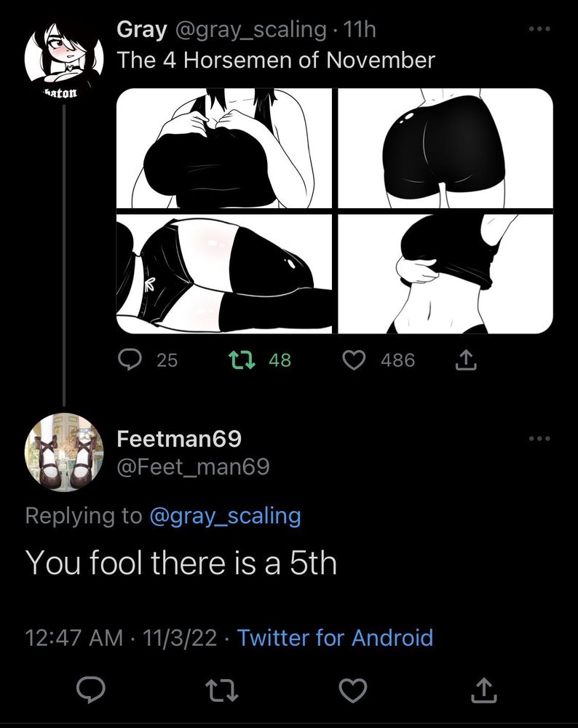Like Gray's 4 Horsemen tweet
This screenshot has height=728, width=578.
354,360
